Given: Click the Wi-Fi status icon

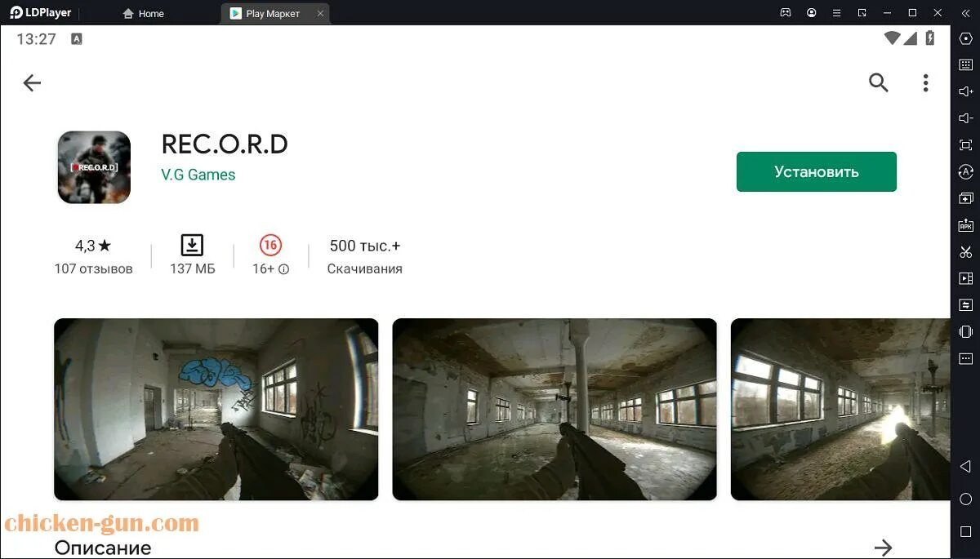Looking at the screenshot, I should click(892, 38).
